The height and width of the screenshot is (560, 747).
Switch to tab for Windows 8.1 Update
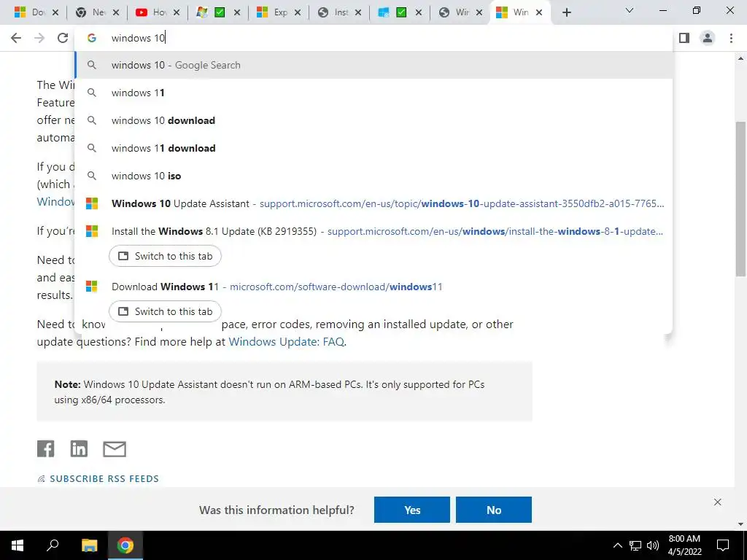click(165, 256)
